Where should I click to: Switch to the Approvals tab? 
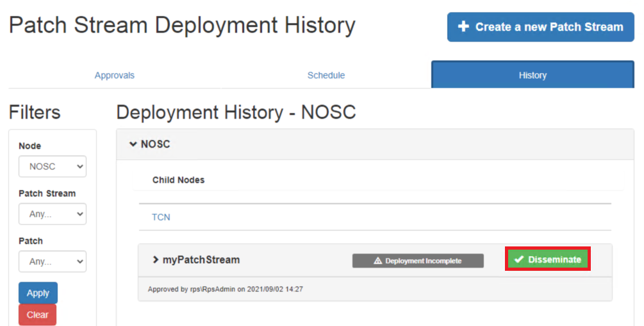[x=115, y=75]
